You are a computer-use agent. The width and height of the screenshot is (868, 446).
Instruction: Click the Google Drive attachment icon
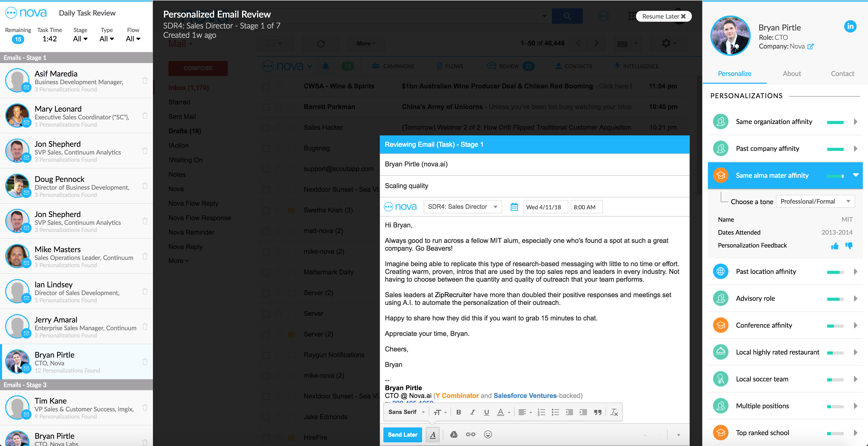[454, 435]
